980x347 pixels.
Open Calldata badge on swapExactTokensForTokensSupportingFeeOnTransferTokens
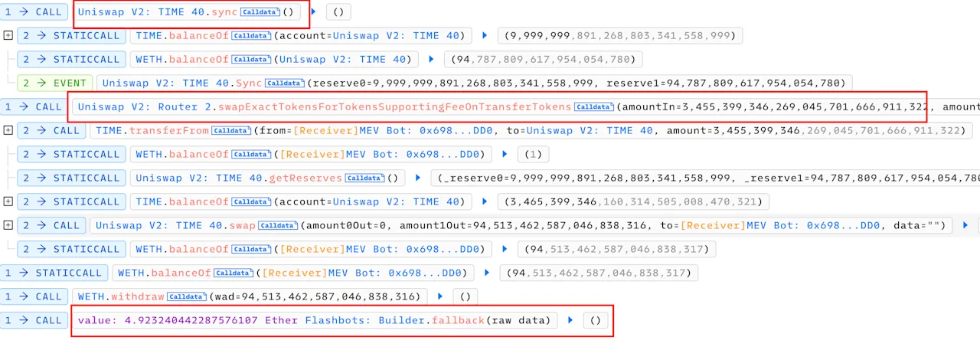(594, 107)
